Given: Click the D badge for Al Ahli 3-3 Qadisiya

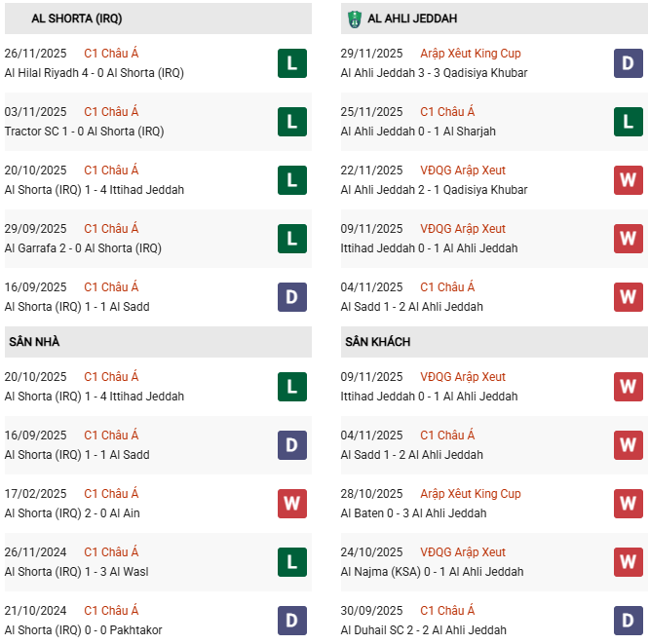Looking at the screenshot, I should (628, 63).
